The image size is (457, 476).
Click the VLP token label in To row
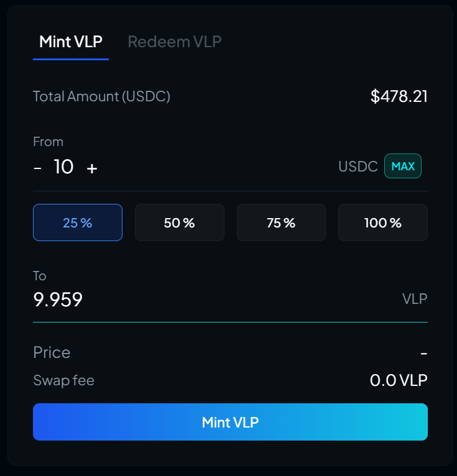pos(415,299)
